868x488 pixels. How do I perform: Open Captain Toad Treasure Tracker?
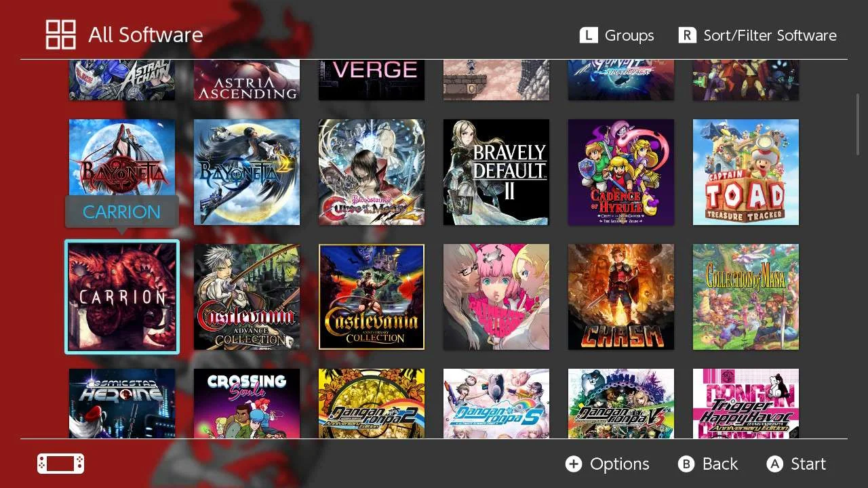click(x=746, y=172)
